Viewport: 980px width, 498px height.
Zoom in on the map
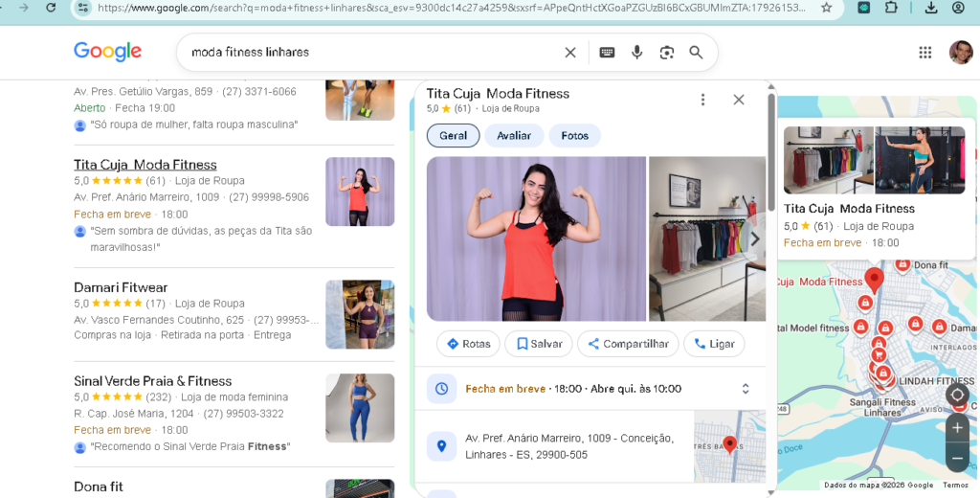(957, 428)
